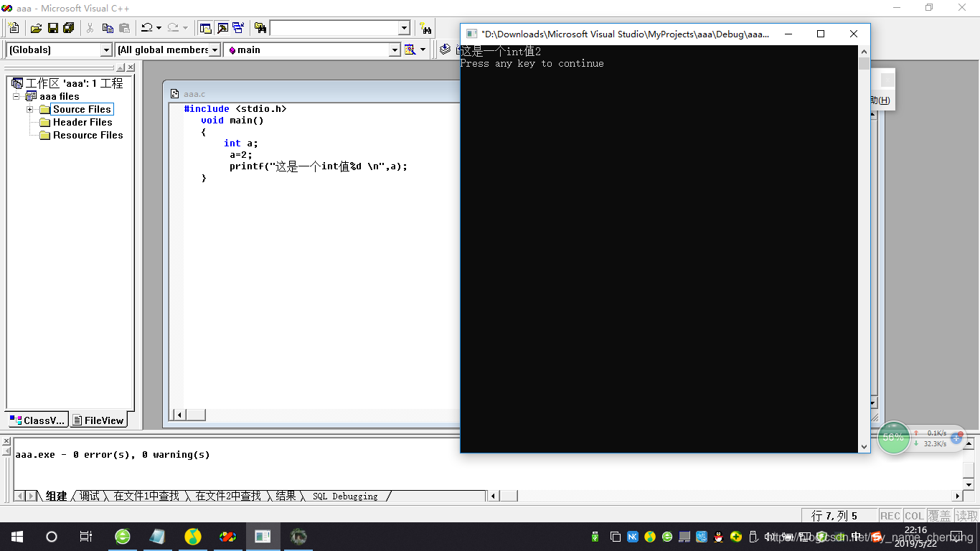Click the Cortana search circle on the taskbar
The height and width of the screenshot is (551, 980).
(x=51, y=537)
